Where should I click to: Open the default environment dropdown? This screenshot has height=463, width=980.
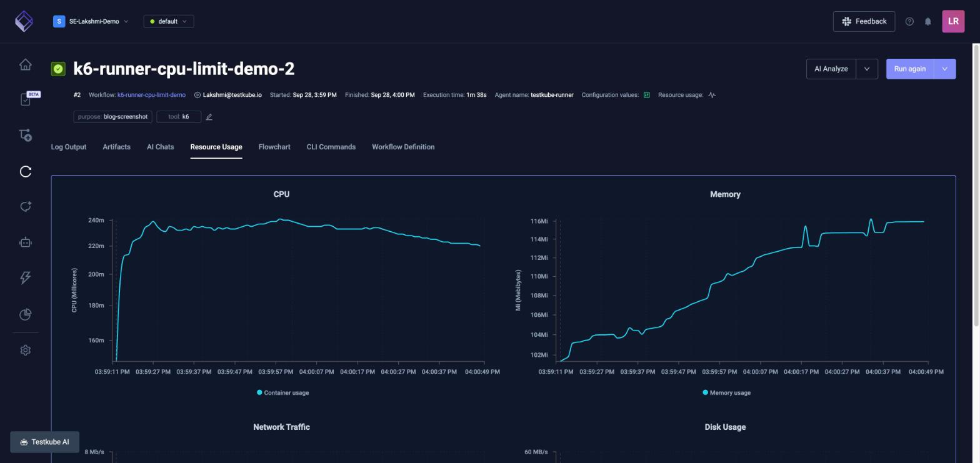(x=169, y=21)
